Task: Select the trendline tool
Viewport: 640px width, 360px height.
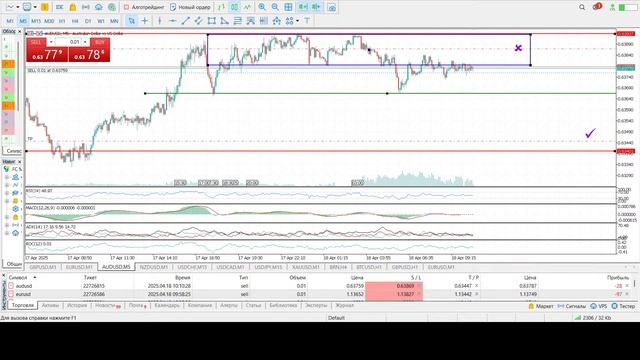Action: pyautogui.click(x=186, y=20)
